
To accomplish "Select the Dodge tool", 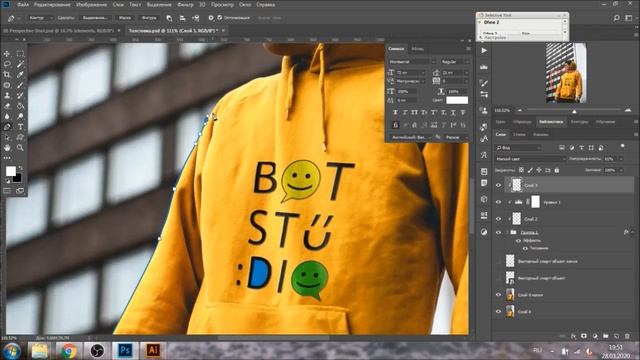I will coord(20,116).
